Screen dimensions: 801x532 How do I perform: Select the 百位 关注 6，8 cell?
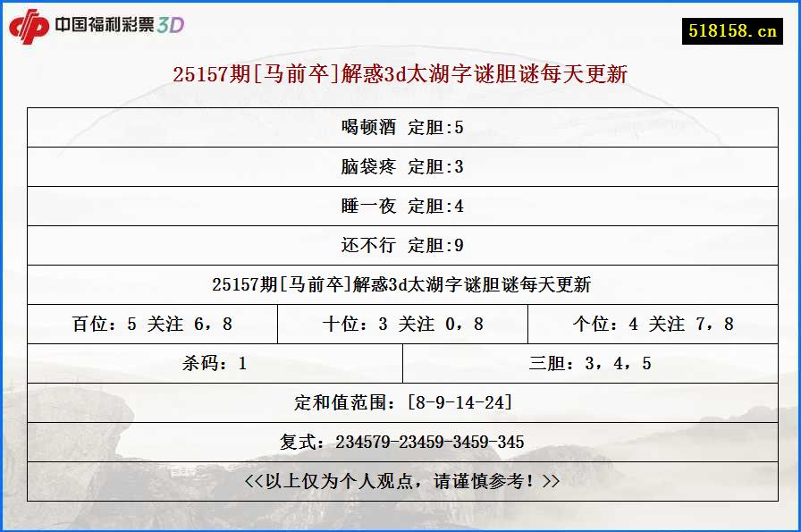tap(154, 324)
